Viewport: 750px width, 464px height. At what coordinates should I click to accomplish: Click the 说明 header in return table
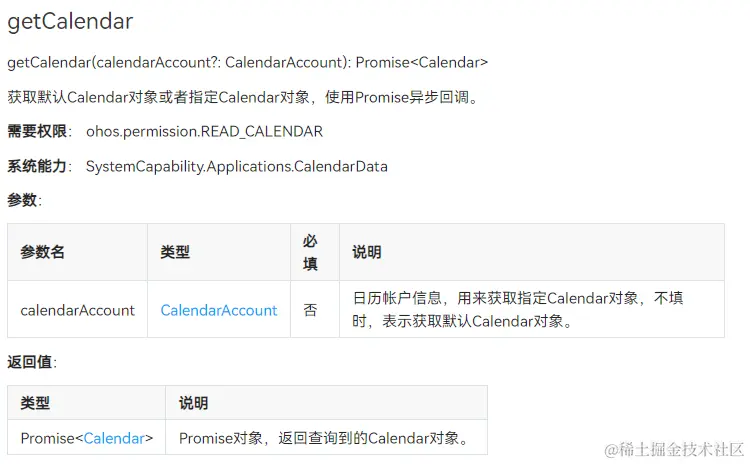coord(193,403)
